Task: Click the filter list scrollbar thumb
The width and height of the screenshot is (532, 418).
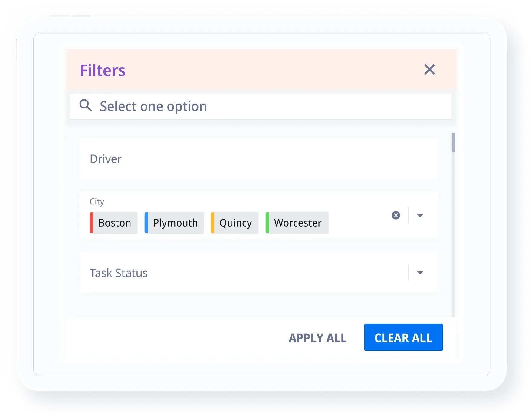Action: pyautogui.click(x=453, y=142)
